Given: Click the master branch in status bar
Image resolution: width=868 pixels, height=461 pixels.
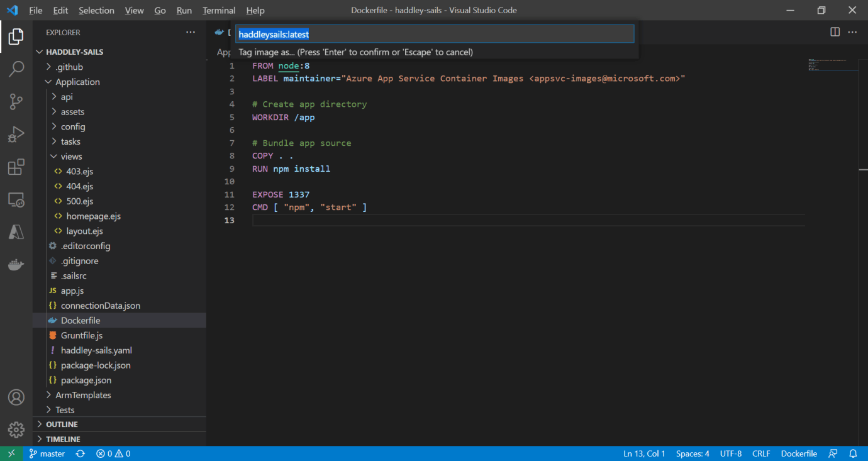Looking at the screenshot, I should pos(47,453).
